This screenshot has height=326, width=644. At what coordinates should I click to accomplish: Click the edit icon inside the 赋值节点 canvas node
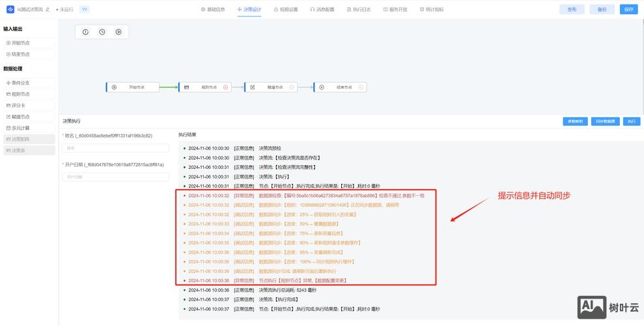click(x=253, y=87)
